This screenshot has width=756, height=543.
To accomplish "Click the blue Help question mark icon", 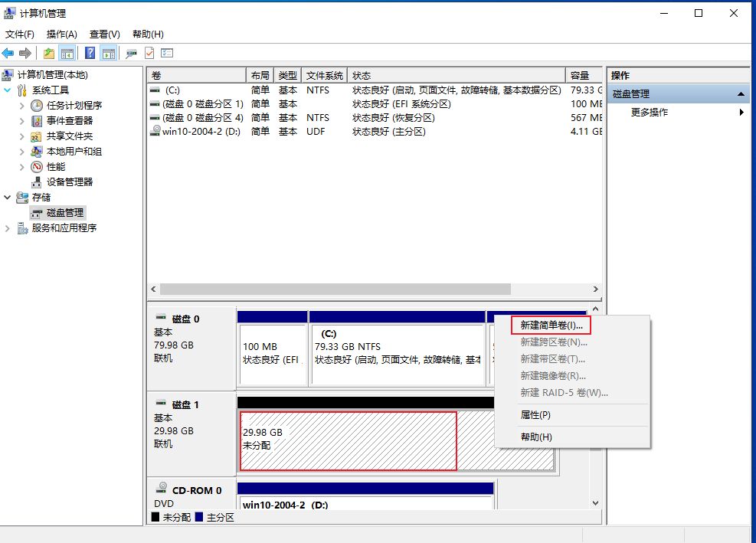I will [x=90, y=53].
